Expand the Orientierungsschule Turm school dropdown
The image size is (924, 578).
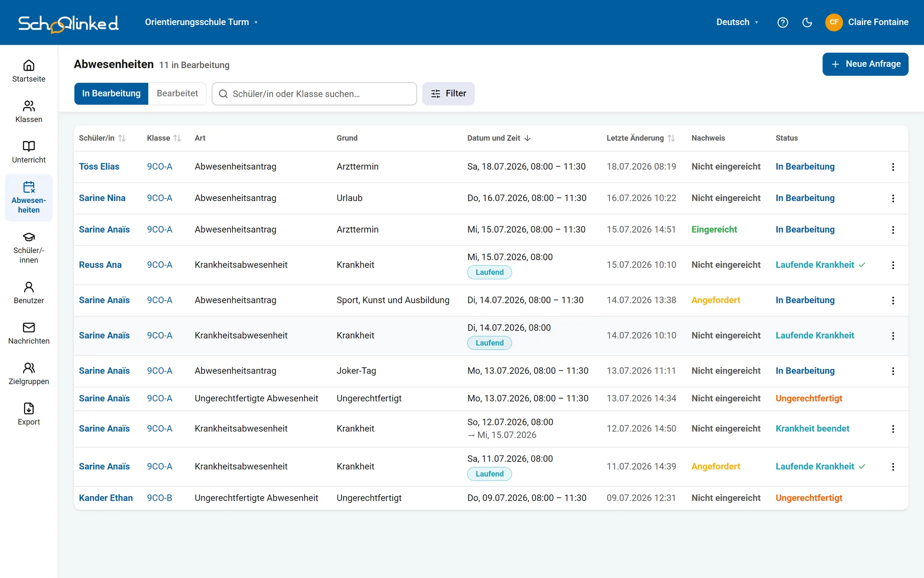tap(201, 22)
